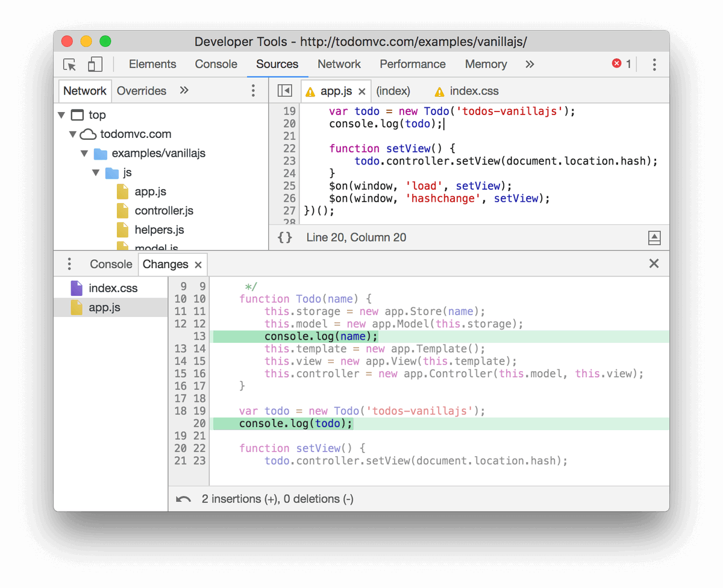
Task: Switch to the Network panel tab
Action: click(339, 64)
